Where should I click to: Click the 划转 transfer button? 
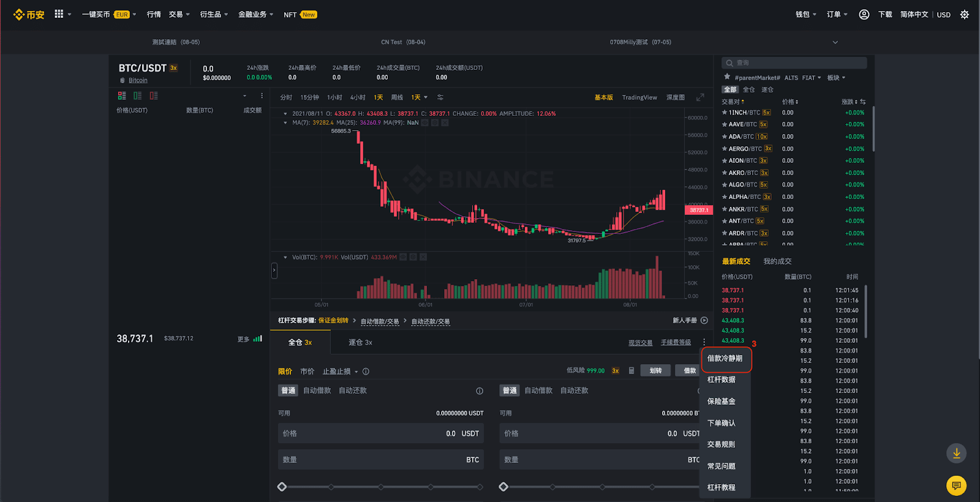tap(655, 370)
